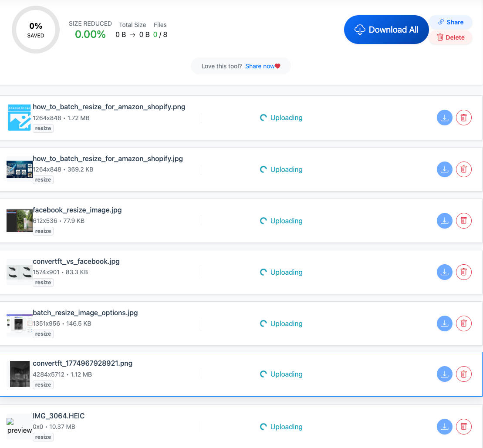Select filename IMG_3064.HEIC
Image resolution: width=483 pixels, height=448 pixels.
58,416
